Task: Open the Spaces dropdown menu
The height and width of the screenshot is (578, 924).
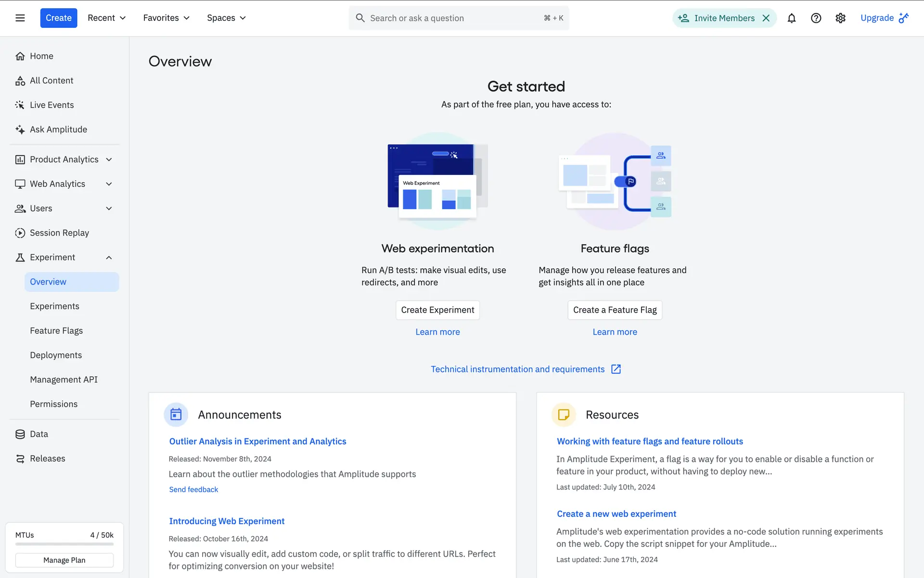Action: tap(226, 18)
